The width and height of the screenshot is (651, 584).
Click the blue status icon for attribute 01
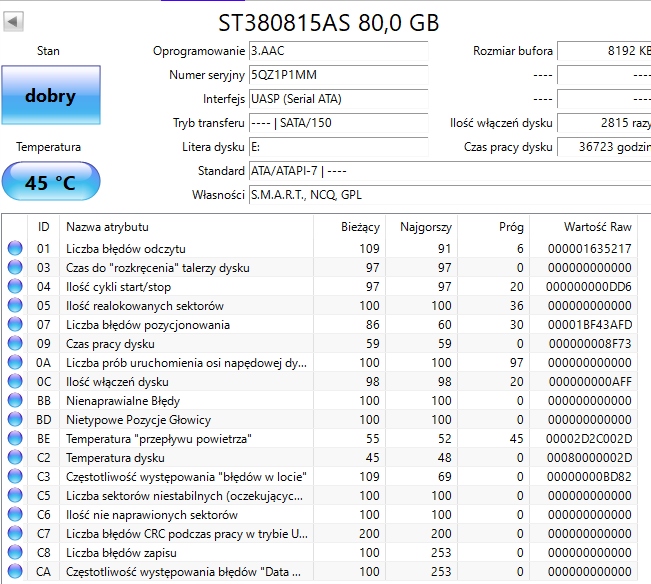[x=14, y=248]
